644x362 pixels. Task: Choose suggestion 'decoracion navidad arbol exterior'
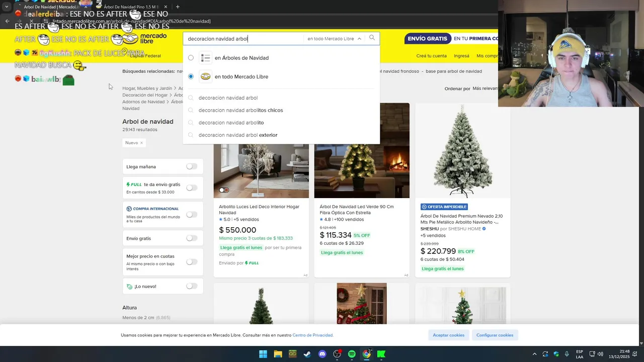tap(238, 135)
